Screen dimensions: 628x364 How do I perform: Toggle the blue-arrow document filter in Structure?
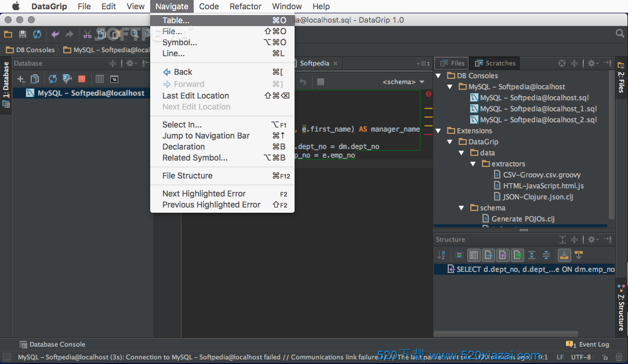488,254
